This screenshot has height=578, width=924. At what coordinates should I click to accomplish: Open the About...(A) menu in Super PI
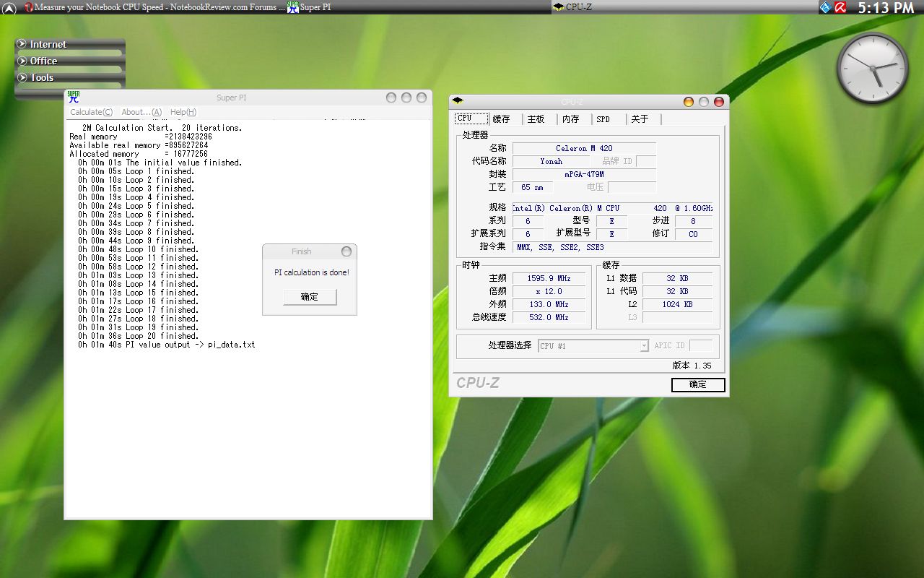141,112
